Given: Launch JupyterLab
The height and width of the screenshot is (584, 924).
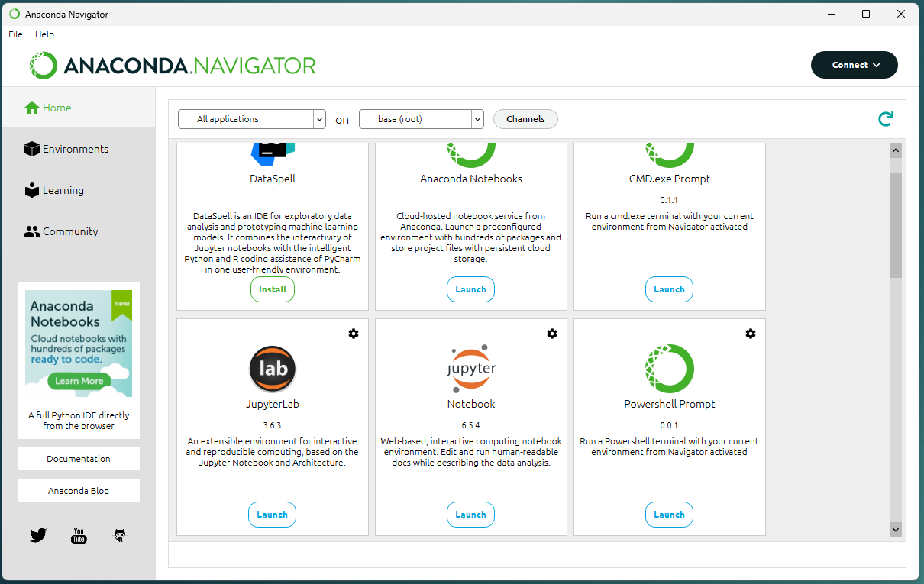Looking at the screenshot, I should pos(272,515).
